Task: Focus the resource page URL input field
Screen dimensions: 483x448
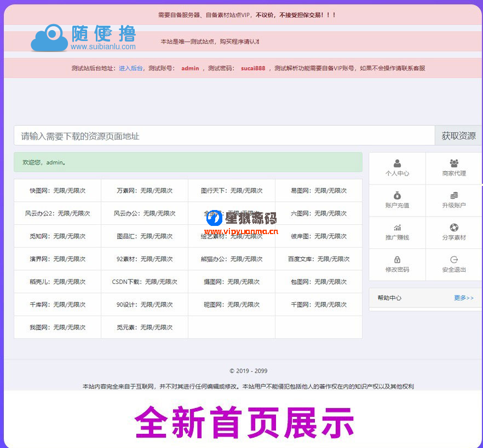Action: click(x=225, y=136)
